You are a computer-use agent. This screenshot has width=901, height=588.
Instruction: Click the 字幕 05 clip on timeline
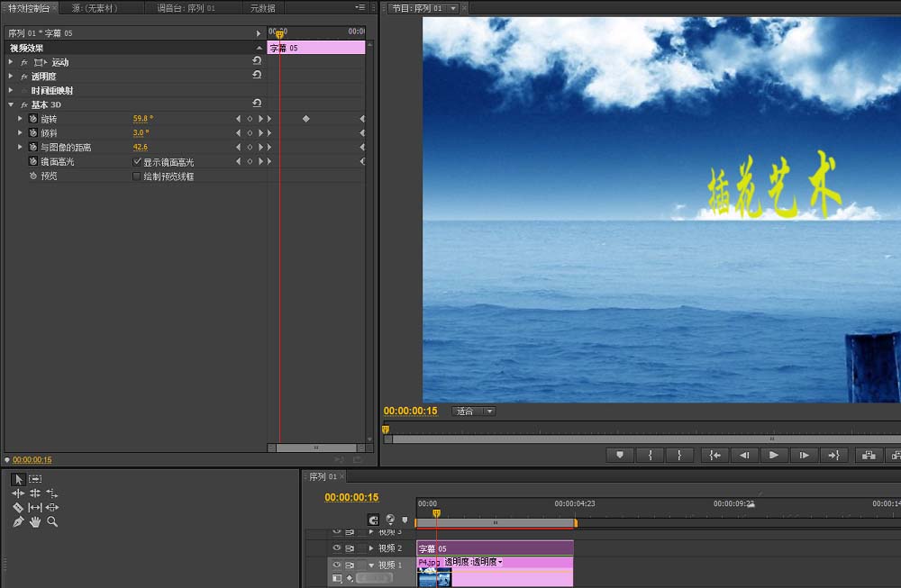494,548
